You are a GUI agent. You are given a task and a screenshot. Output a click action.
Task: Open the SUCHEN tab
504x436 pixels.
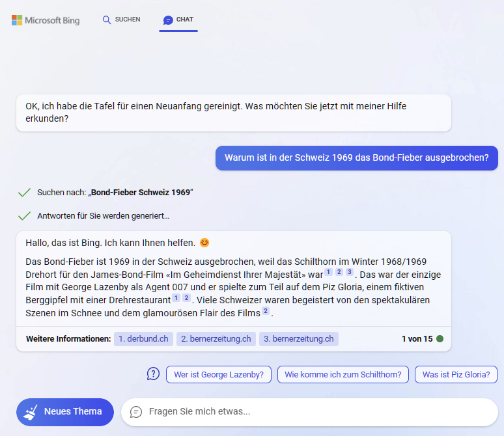(x=121, y=20)
